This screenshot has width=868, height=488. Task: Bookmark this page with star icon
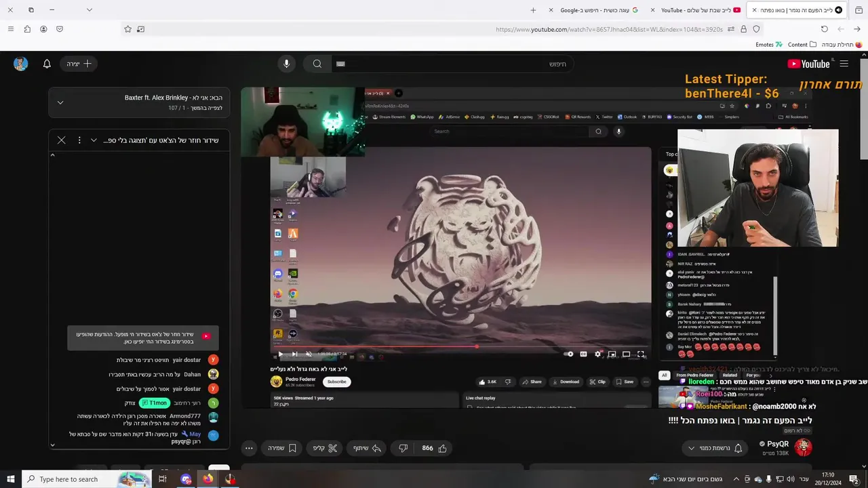coord(127,29)
